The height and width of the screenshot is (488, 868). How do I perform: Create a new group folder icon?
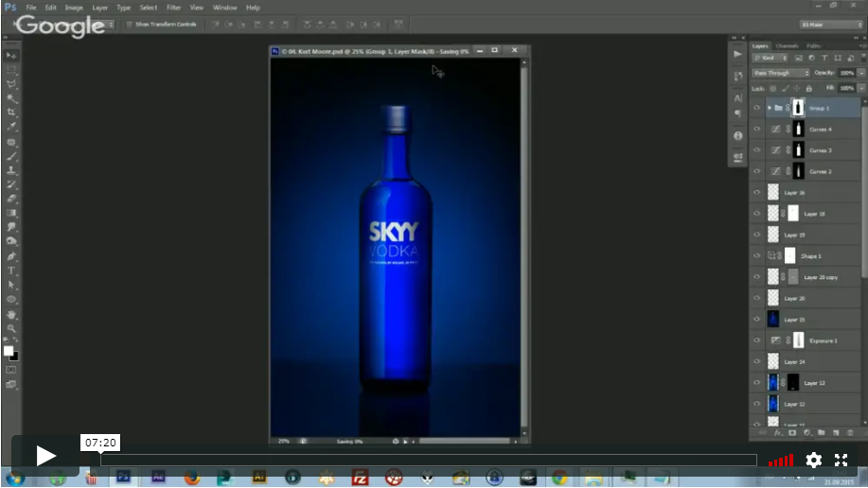pos(822,432)
